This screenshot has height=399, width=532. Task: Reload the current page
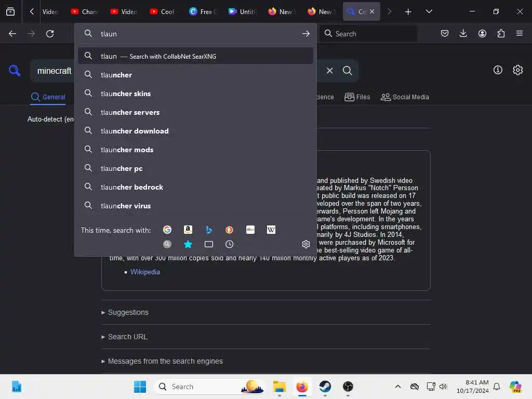50,34
